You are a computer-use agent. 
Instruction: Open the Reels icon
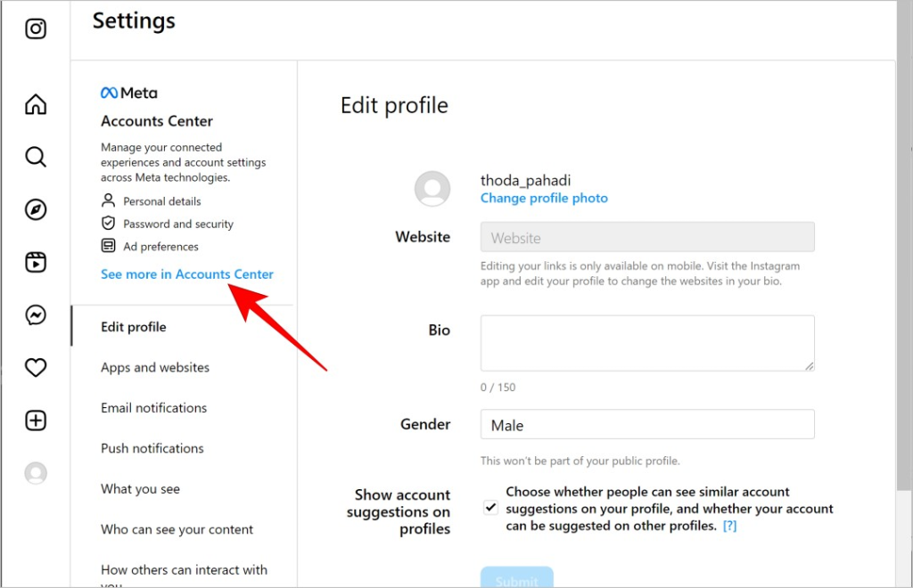pyautogui.click(x=36, y=262)
